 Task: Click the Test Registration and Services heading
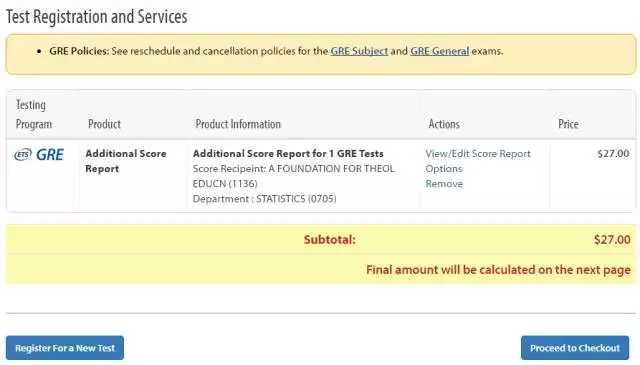[97, 17]
